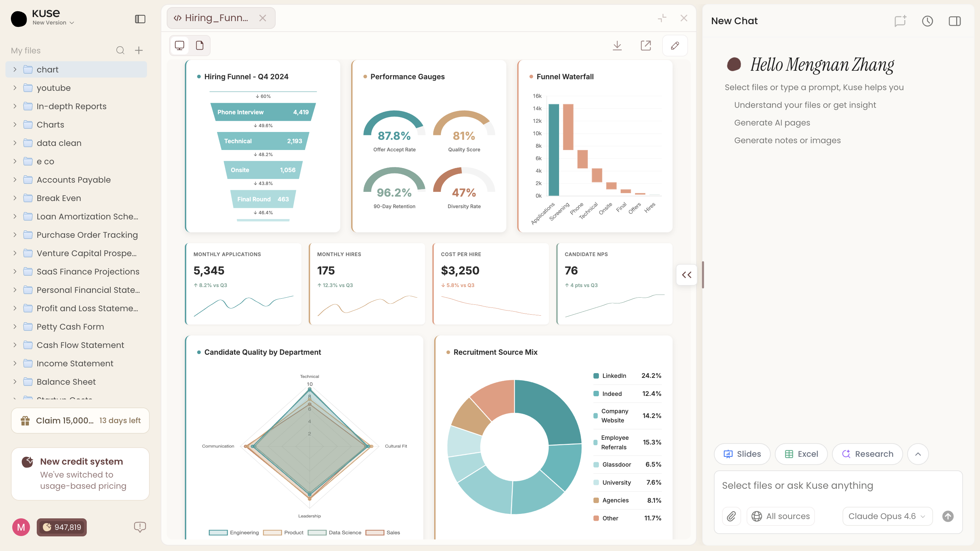Viewport: 980px width, 551px height.
Task: Select the Hiring_Funn... file tab
Action: (x=216, y=18)
